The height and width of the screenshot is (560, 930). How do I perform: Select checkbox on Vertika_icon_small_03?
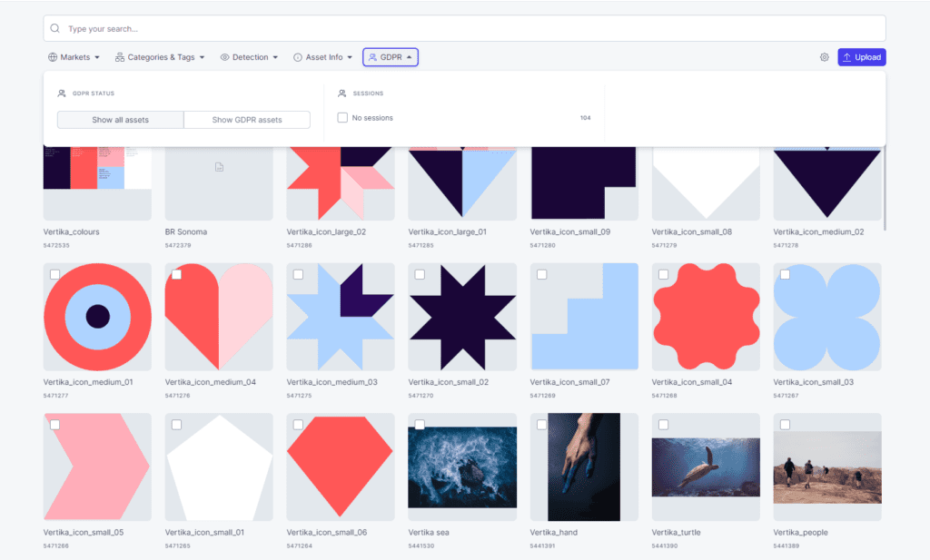pyautogui.click(x=785, y=274)
